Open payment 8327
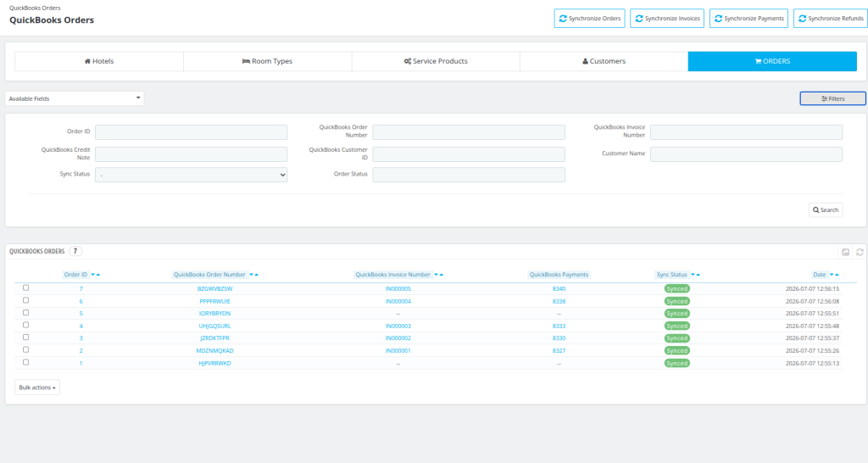This screenshot has width=868, height=463. pos(559,350)
